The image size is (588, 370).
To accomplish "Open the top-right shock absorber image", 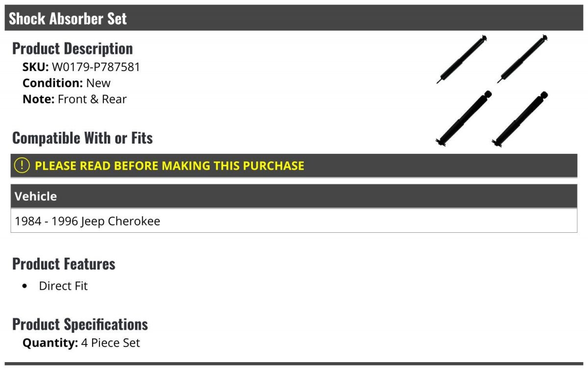I will pyautogui.click(x=522, y=59).
